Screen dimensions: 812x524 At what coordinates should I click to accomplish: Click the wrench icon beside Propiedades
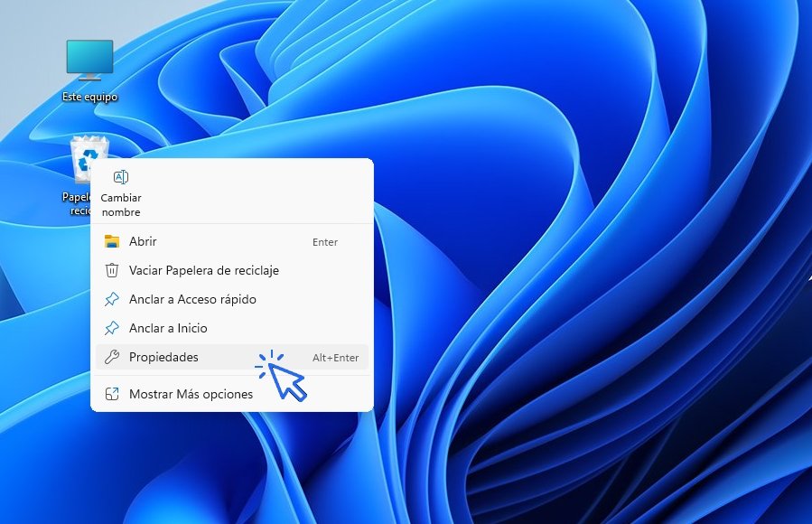tap(112, 357)
